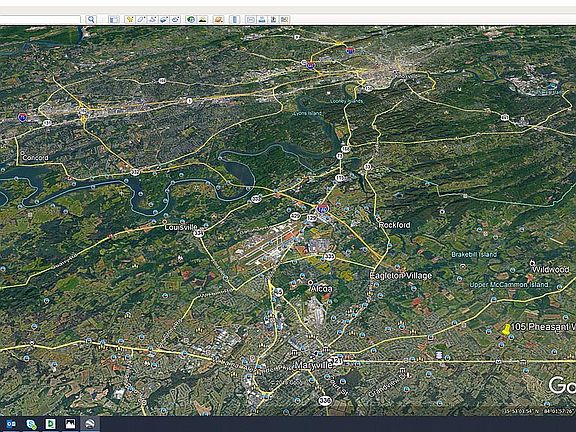Image resolution: width=576 pixels, height=432 pixels.
Task: Save the current image
Action: coord(273,19)
